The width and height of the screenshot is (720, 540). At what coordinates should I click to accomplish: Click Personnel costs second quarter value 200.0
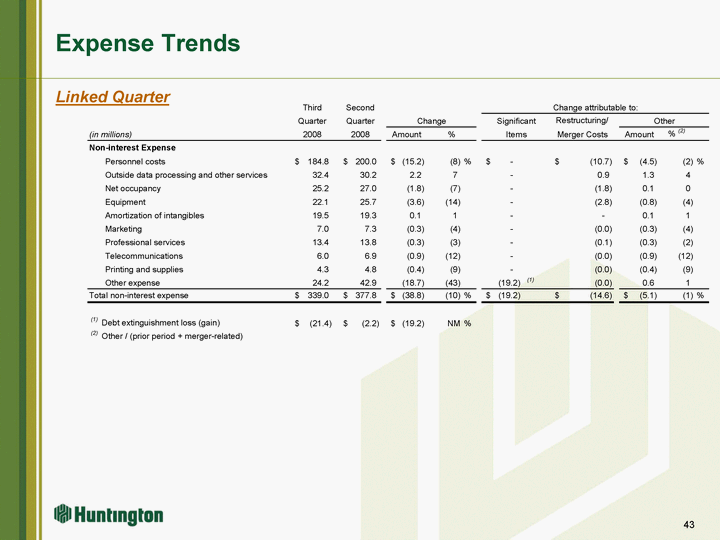[366, 162]
